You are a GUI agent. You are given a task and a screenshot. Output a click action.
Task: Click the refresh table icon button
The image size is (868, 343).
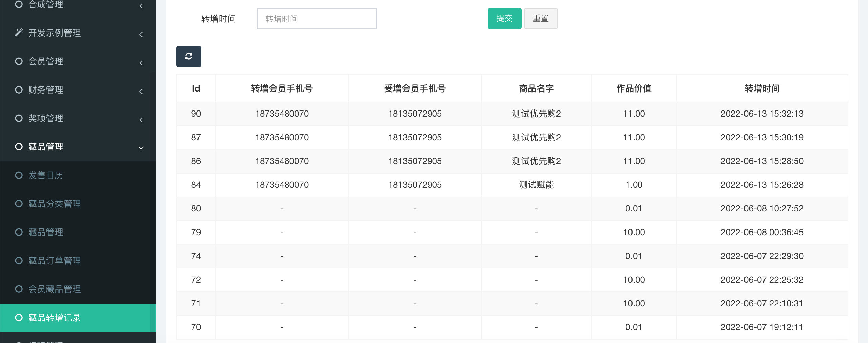tap(189, 56)
